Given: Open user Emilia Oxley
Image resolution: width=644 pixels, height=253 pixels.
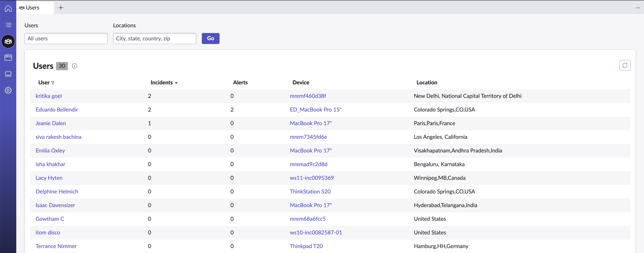Looking at the screenshot, I should (50, 151).
